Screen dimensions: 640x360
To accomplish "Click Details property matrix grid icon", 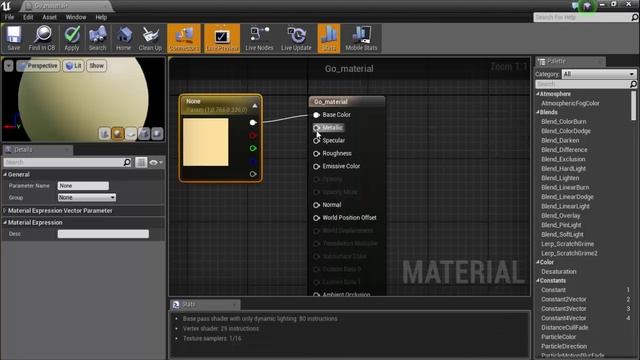I will 141,162.
